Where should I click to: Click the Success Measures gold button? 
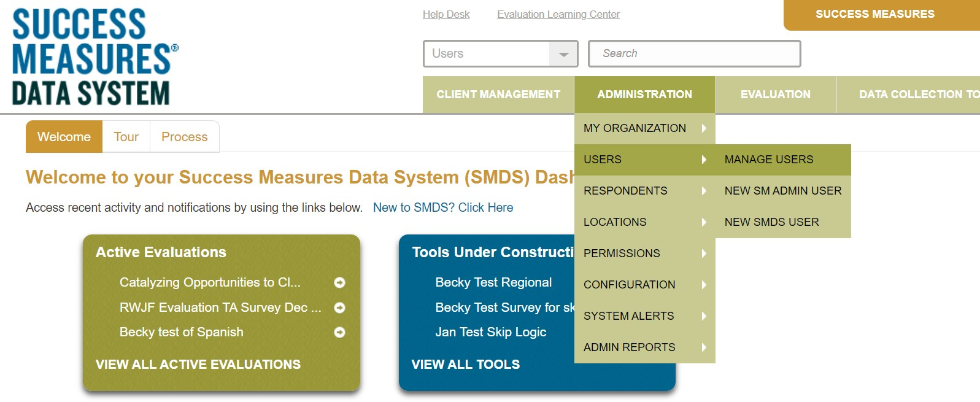click(x=882, y=15)
